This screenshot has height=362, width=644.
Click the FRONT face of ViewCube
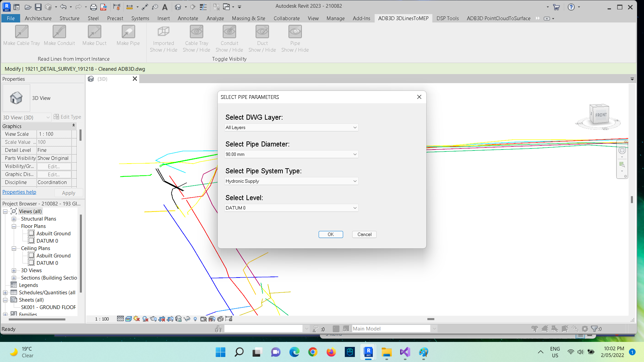point(601,115)
